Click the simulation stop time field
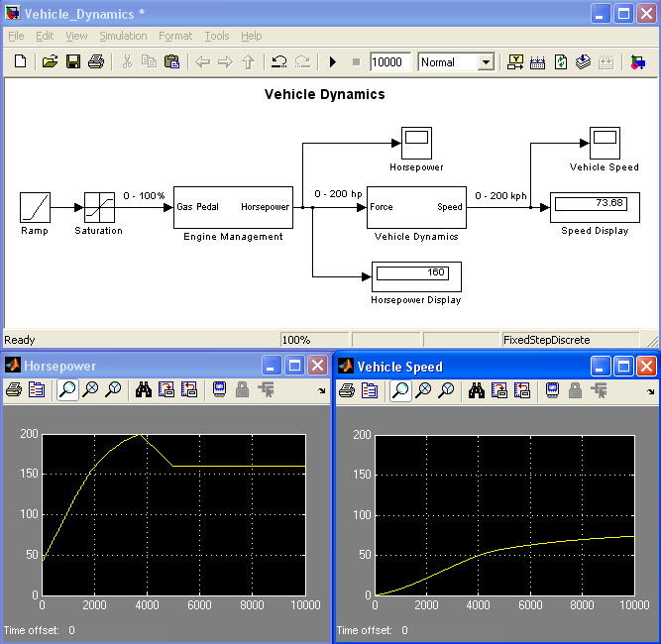The image size is (661, 644). pos(389,62)
